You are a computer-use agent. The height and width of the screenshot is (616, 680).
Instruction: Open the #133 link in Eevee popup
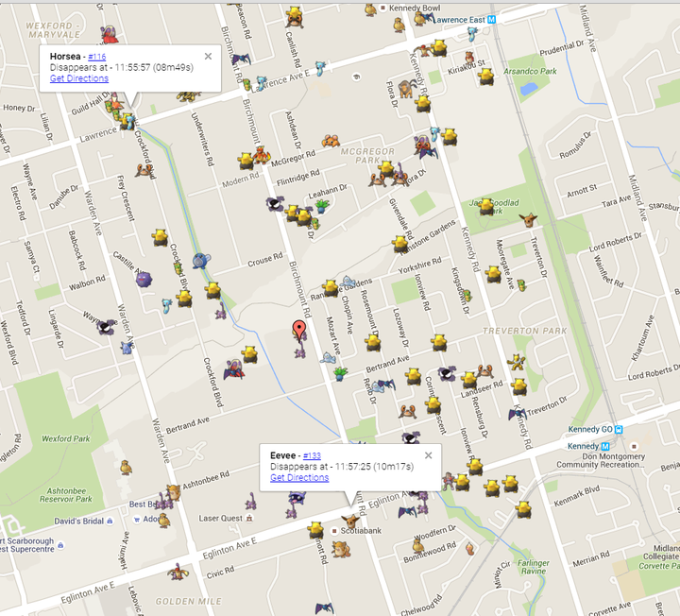(312, 455)
